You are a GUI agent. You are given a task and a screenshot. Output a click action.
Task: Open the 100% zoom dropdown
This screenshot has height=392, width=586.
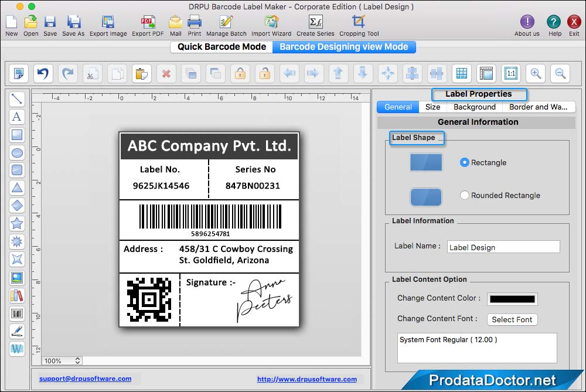tap(62, 361)
